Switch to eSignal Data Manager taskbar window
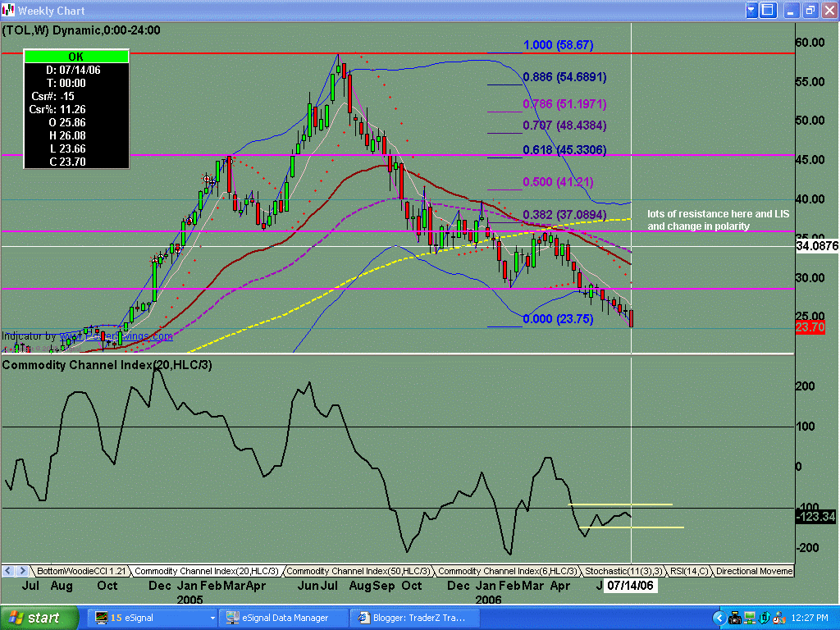 pyautogui.click(x=284, y=618)
